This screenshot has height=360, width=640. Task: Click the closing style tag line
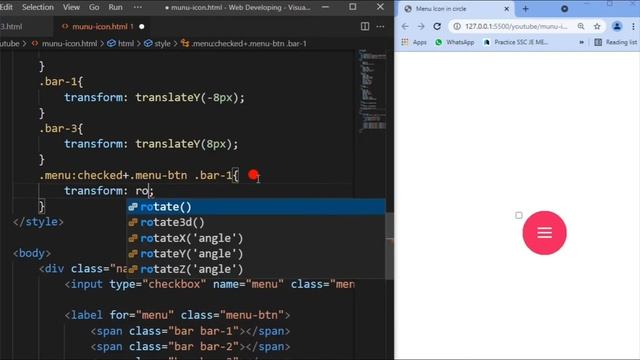point(38,222)
